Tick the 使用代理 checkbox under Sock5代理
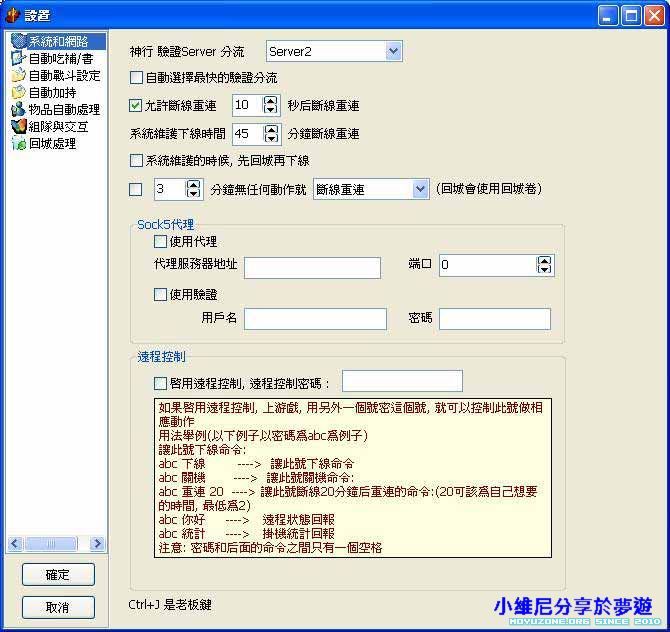670x632 pixels. (x=160, y=241)
